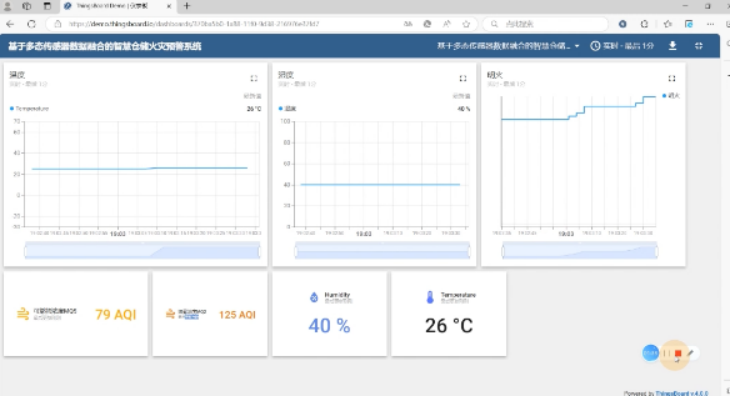Select the 125 AQI value card
The height and width of the screenshot is (397, 730).
pos(210,314)
